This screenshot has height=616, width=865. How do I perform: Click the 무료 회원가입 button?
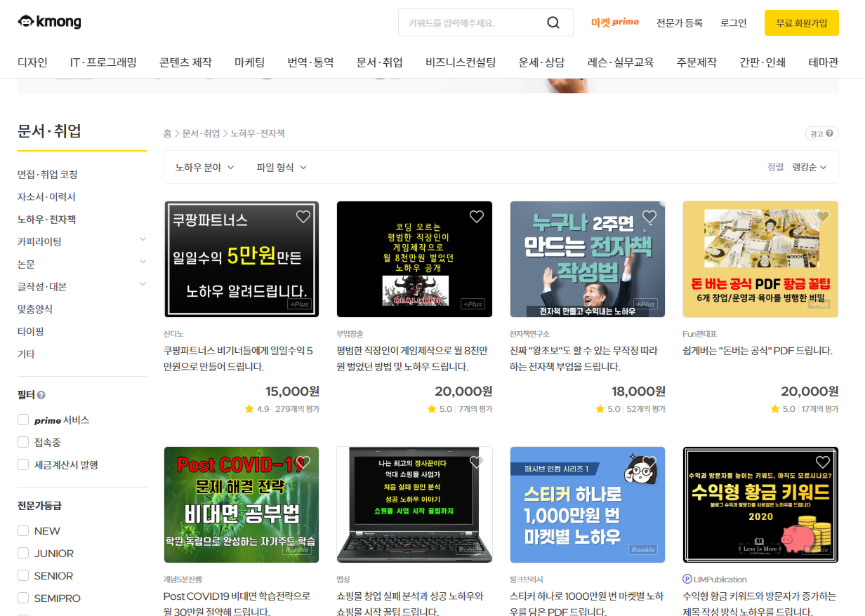click(801, 22)
